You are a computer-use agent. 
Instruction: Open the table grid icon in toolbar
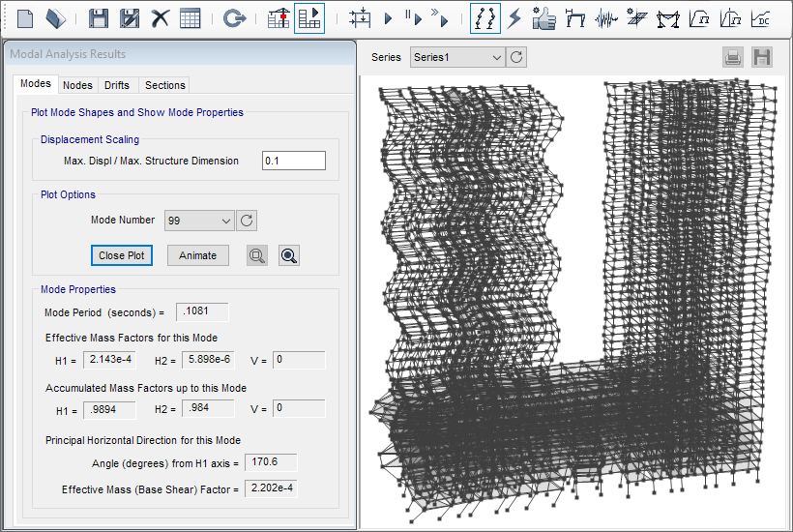pos(191,17)
